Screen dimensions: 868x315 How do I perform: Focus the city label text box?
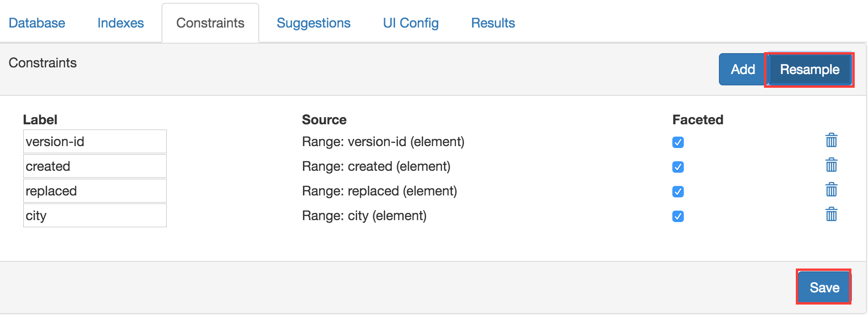(95, 215)
